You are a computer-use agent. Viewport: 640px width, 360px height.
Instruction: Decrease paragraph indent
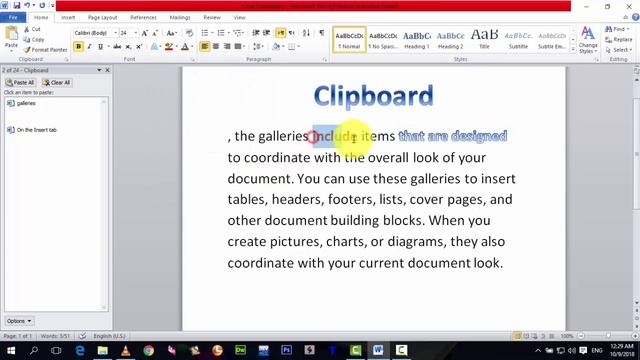click(x=256, y=33)
